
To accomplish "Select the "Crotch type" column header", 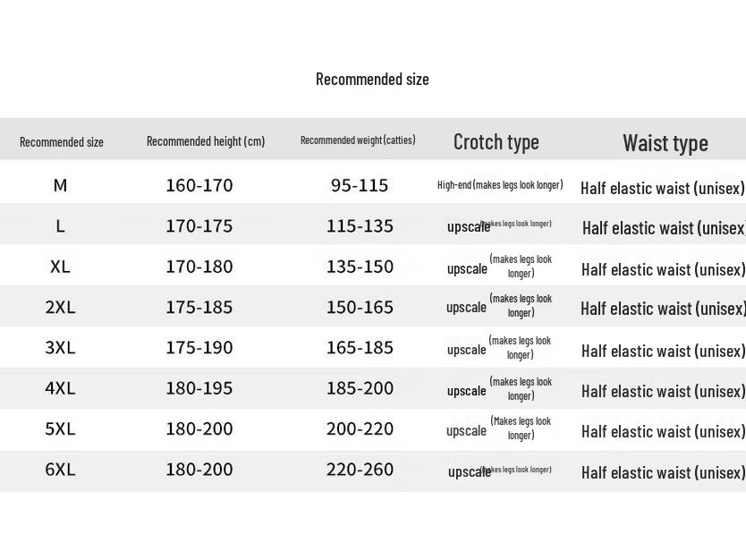I will coord(496,141).
